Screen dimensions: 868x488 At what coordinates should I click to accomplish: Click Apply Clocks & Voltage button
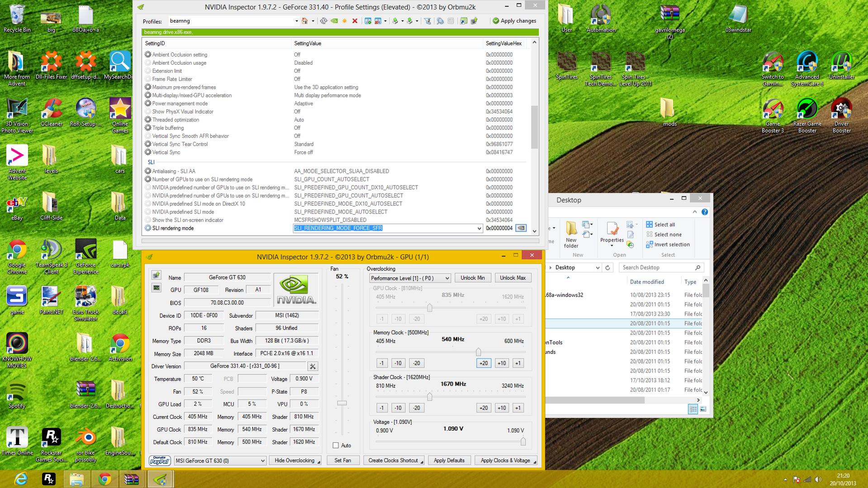tap(505, 460)
